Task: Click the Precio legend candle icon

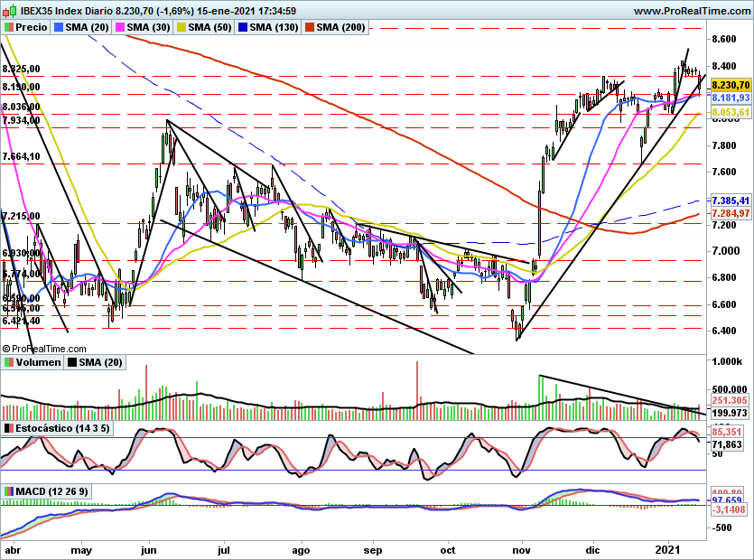Action: tap(9, 27)
